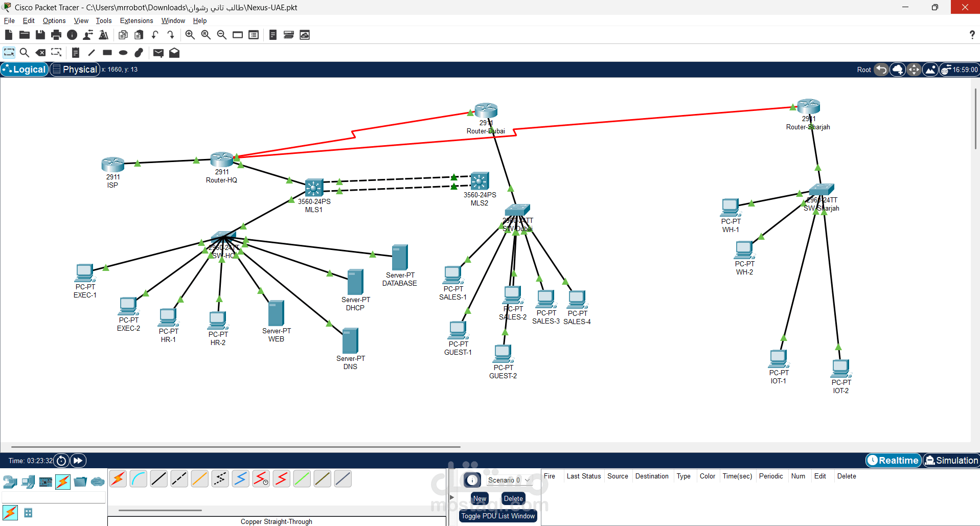Click the Delete scenario button

(513, 498)
